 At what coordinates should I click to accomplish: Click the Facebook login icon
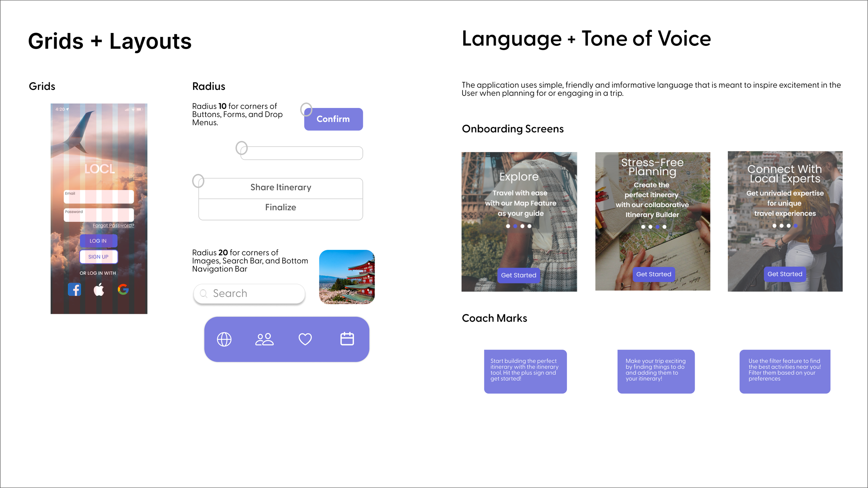[x=75, y=289]
